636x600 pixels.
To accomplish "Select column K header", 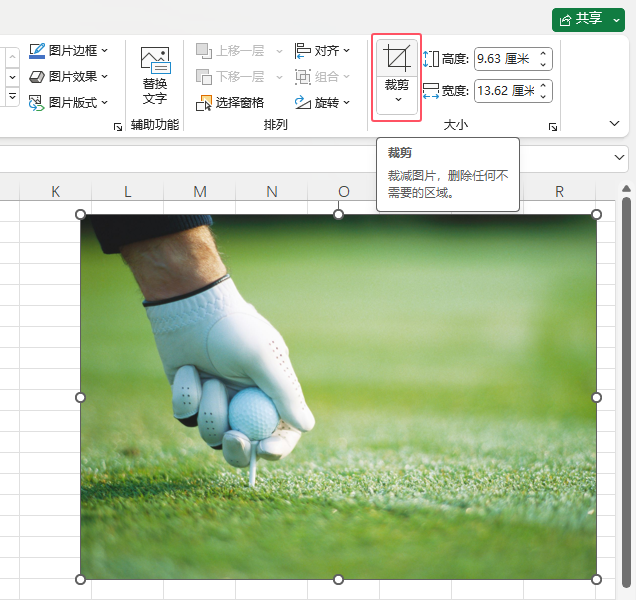I will (56, 191).
